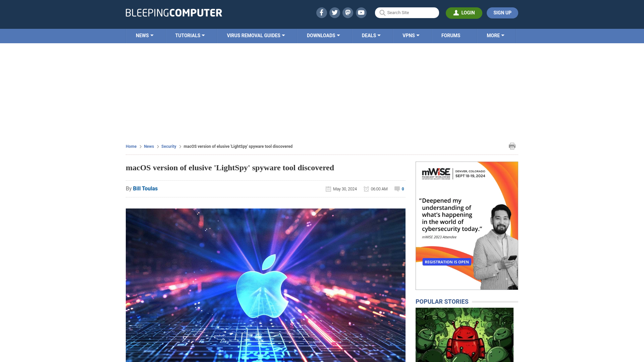The width and height of the screenshot is (644, 362).
Task: Open the YouTube social icon link
Action: [x=361, y=12]
